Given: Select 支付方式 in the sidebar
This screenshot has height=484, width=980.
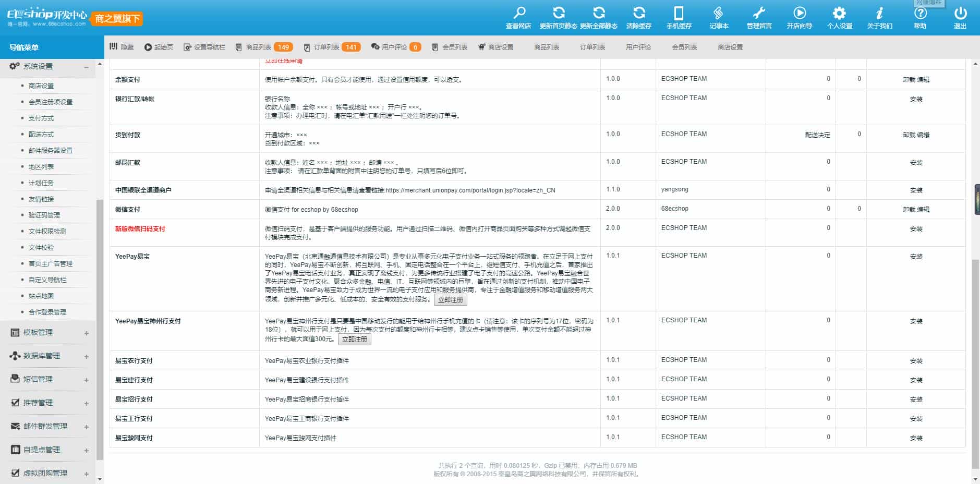Looking at the screenshot, I should coord(41,118).
